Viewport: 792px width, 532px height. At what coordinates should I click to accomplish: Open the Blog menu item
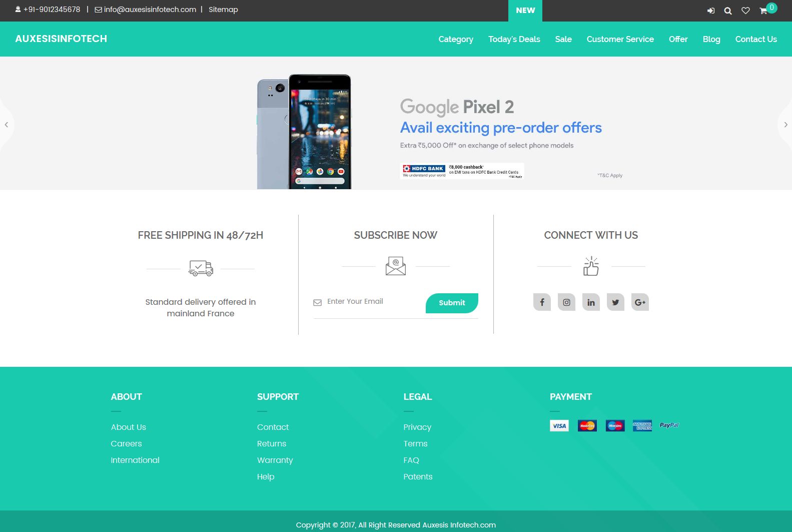[711, 39]
